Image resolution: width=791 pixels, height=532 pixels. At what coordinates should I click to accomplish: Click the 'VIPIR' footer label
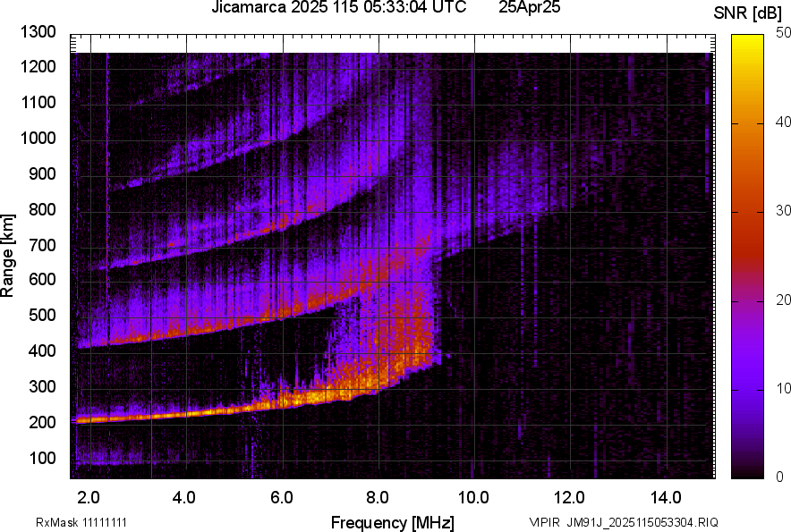[544, 522]
